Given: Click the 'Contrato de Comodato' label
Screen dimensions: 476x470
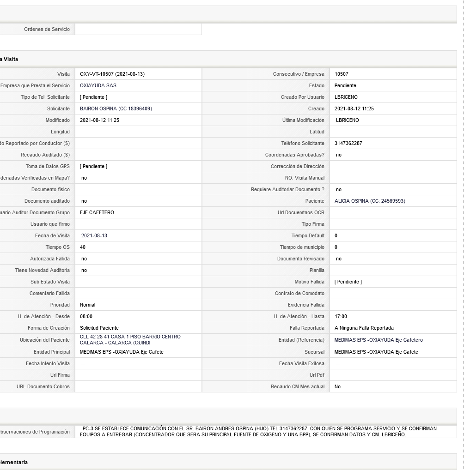Looking at the screenshot, I should (299, 293).
